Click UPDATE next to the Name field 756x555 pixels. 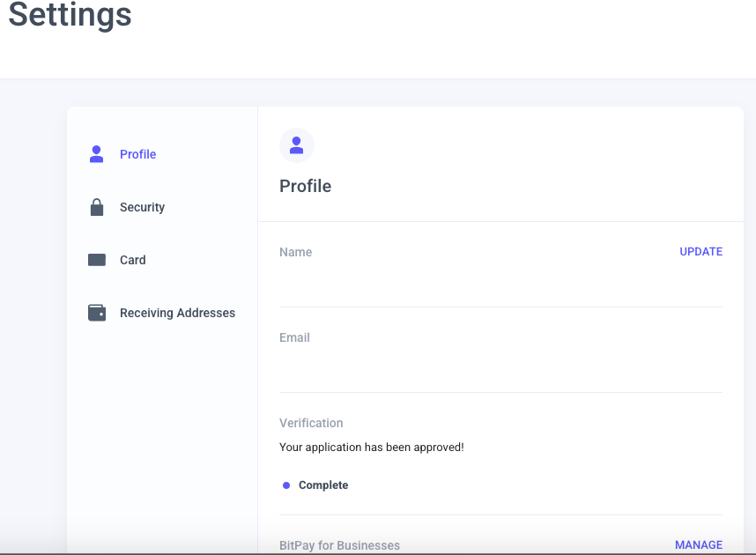(x=700, y=251)
